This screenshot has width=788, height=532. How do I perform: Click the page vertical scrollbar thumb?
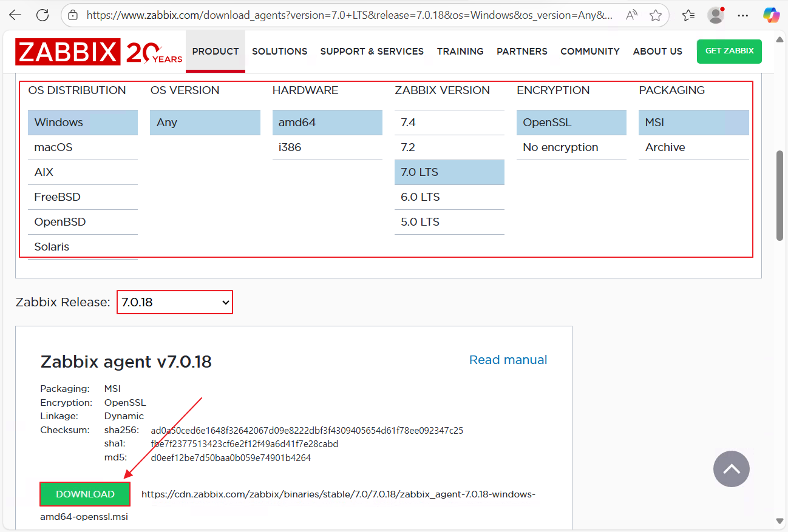click(x=781, y=195)
